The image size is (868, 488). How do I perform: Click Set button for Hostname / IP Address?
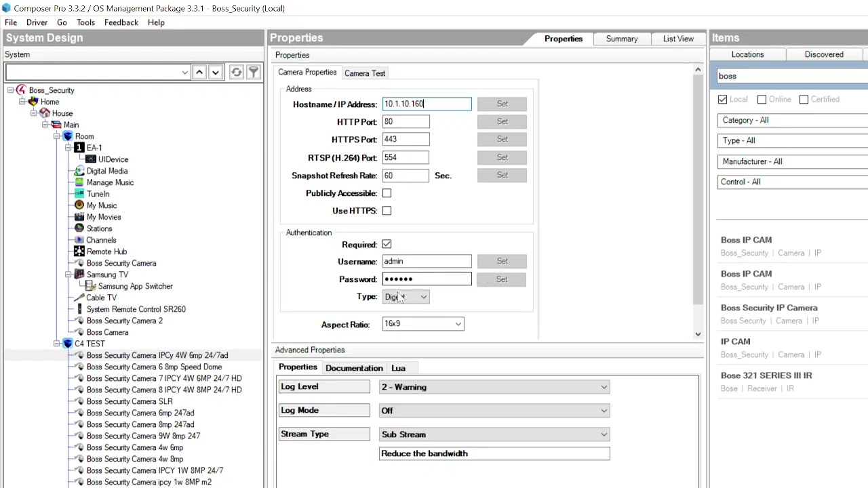coord(502,104)
